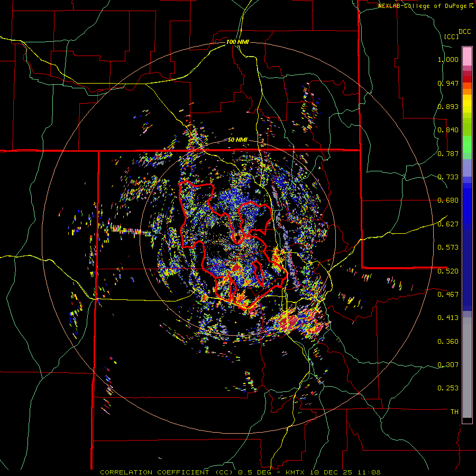Viewport: 476px width, 476px height.
Task: Select the 0.840 legend value
Action: (448, 130)
